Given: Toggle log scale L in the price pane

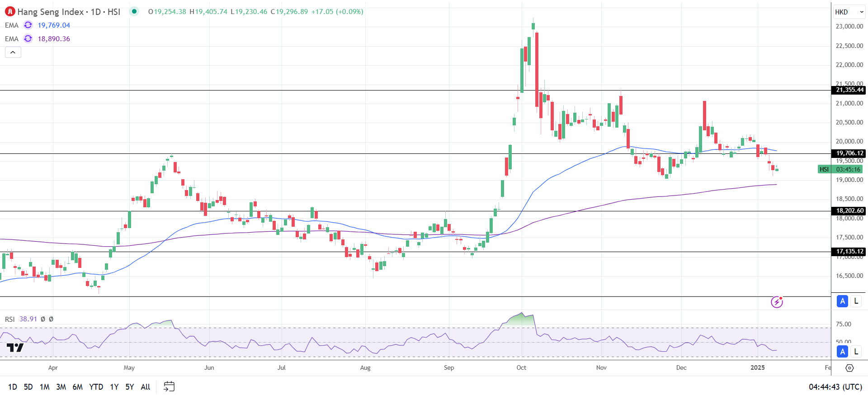Looking at the screenshot, I should (x=856, y=301).
